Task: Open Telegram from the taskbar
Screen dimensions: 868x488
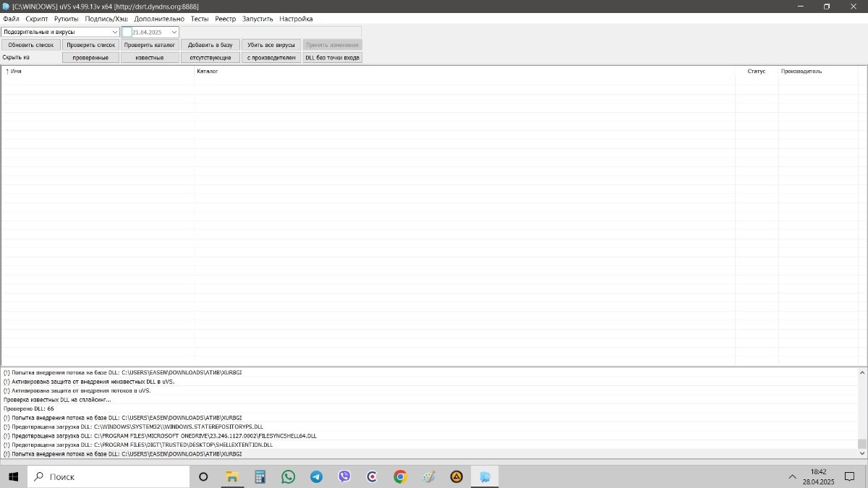Action: [x=316, y=476]
